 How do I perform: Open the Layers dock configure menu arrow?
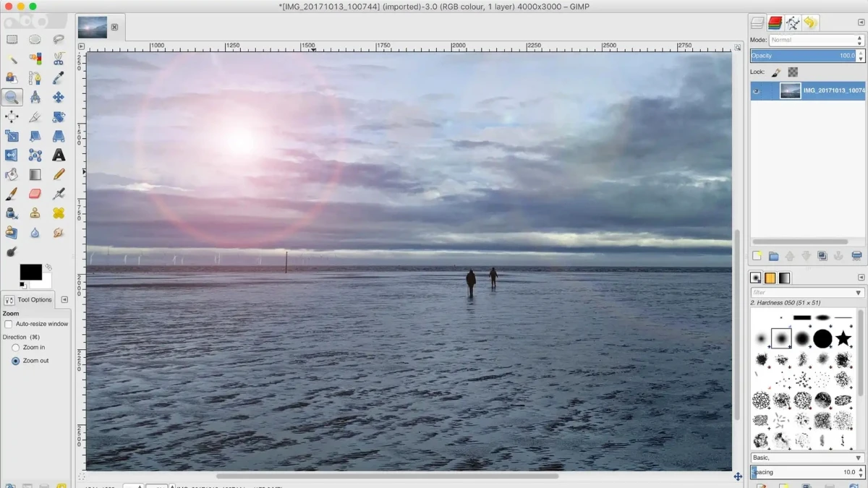pos(861,22)
